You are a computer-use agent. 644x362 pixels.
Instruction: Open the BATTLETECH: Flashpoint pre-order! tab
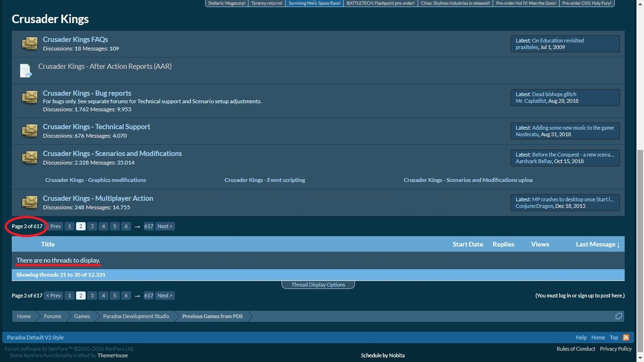[381, 3]
